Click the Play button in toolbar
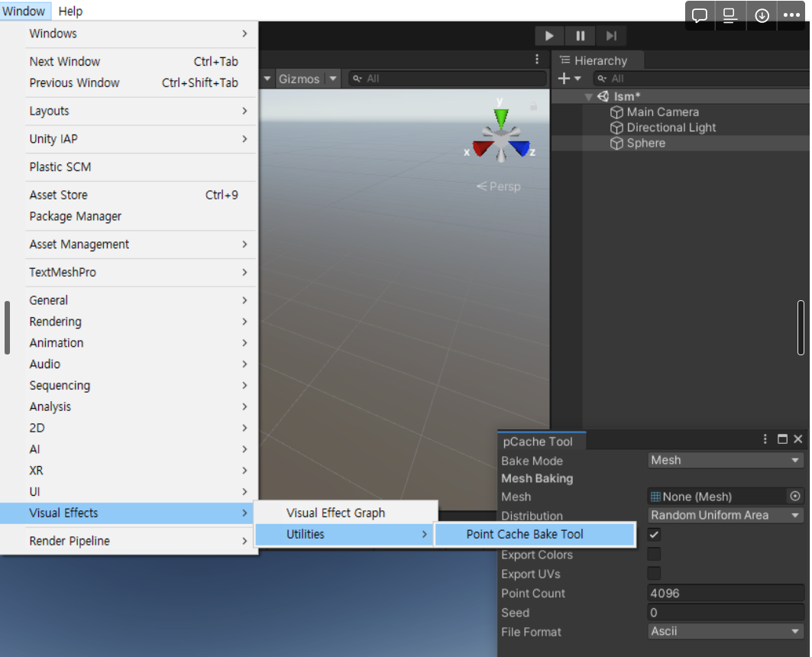This screenshot has width=812, height=657. pyautogui.click(x=549, y=36)
